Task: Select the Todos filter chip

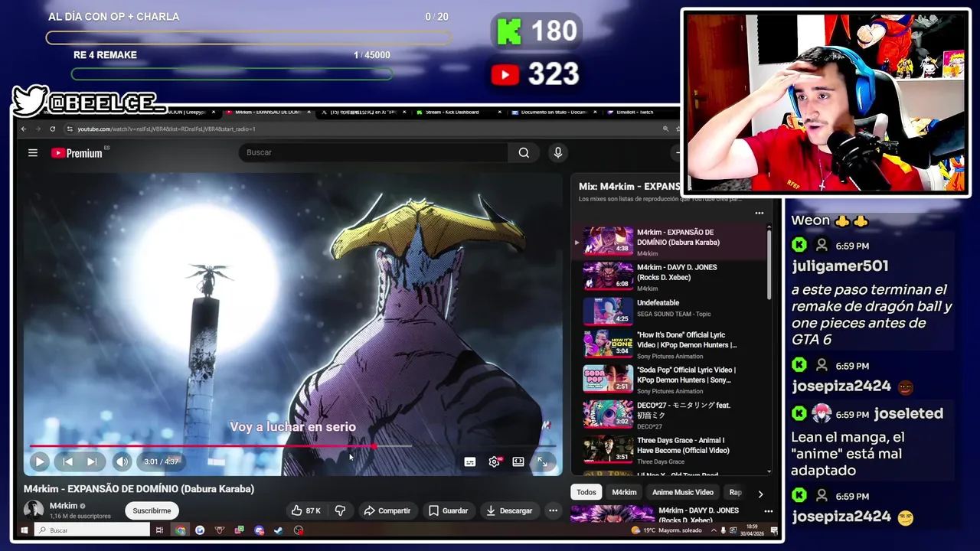Action: pos(586,492)
